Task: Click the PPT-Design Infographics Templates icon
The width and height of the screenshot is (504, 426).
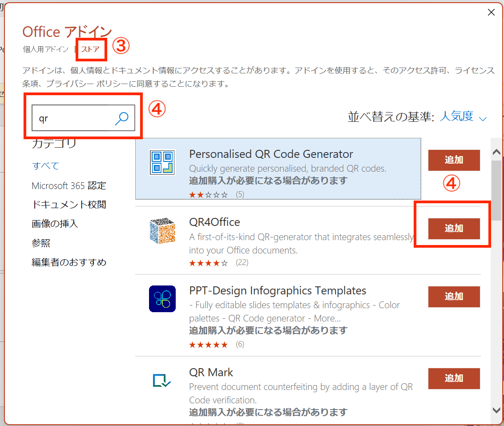Action: [162, 299]
